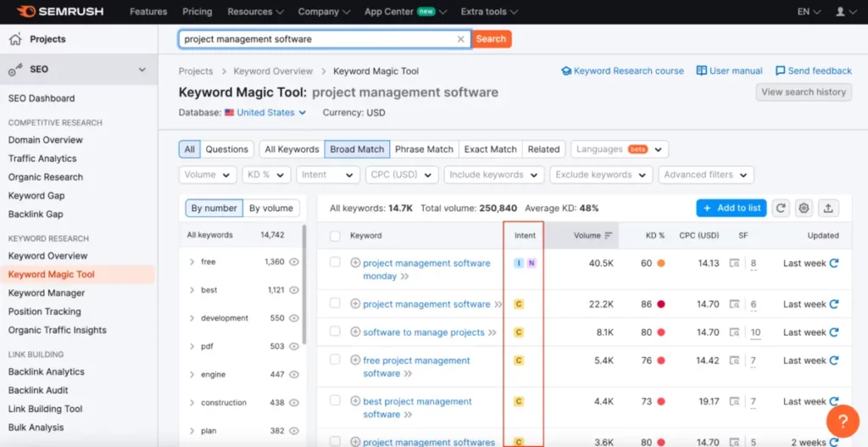Open the KD % filter dropdown
Viewport: 868px width, 447px height.
point(266,175)
